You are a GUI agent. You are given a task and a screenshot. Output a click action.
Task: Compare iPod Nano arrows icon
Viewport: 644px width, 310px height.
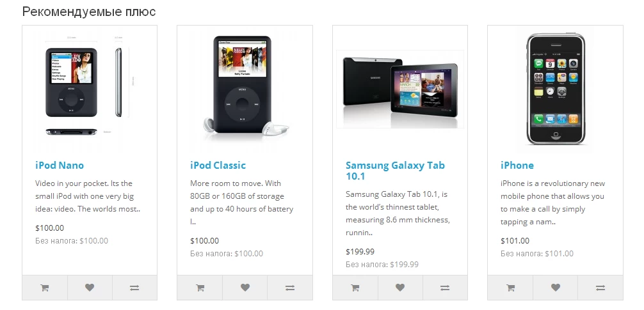point(134,288)
